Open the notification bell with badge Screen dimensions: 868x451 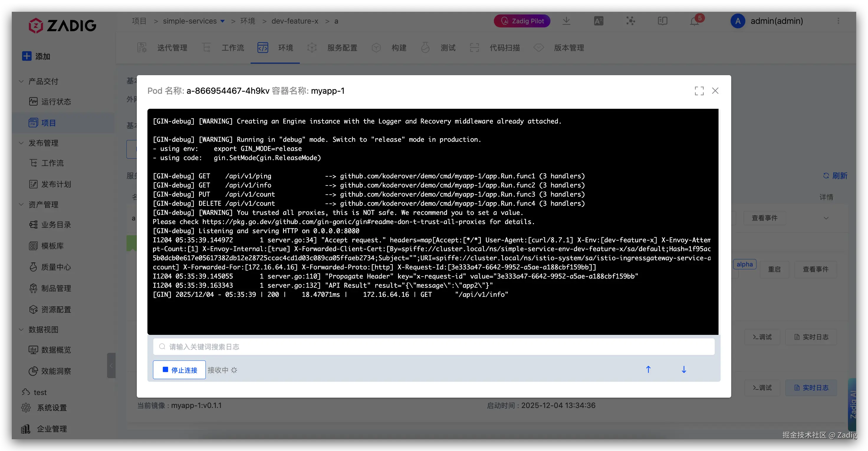tap(694, 21)
